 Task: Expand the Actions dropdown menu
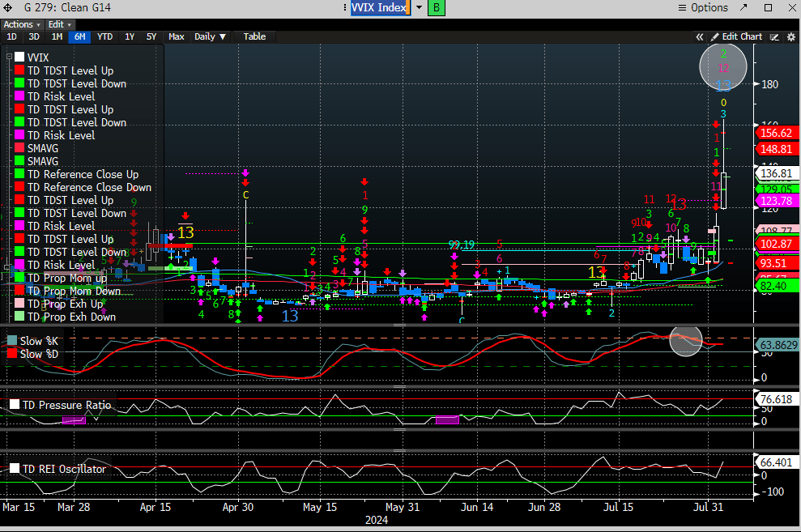(x=21, y=24)
